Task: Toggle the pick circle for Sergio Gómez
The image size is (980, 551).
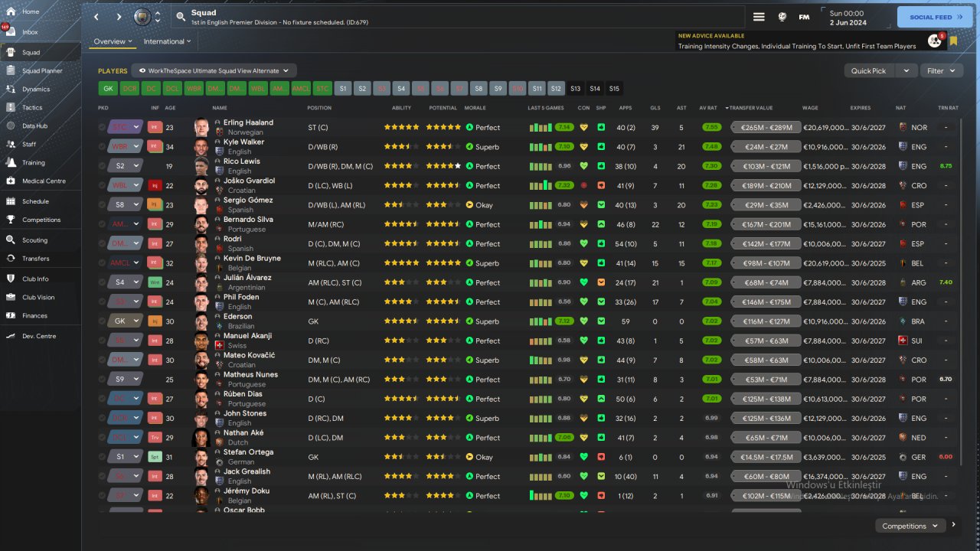Action: pos(103,205)
